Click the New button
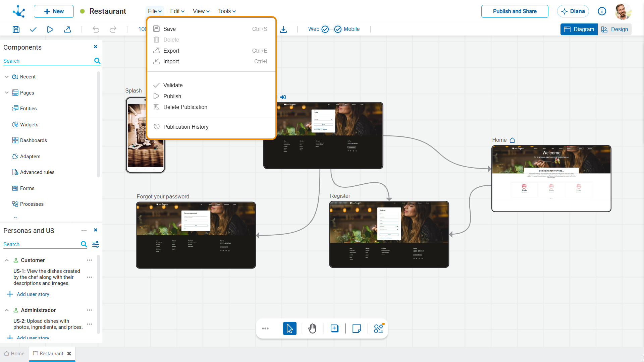This screenshot has width=644, height=362. click(x=54, y=11)
